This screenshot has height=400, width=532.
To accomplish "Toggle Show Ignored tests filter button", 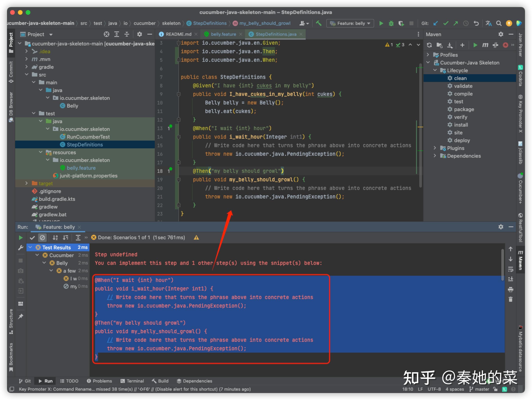I will click(x=42, y=238).
